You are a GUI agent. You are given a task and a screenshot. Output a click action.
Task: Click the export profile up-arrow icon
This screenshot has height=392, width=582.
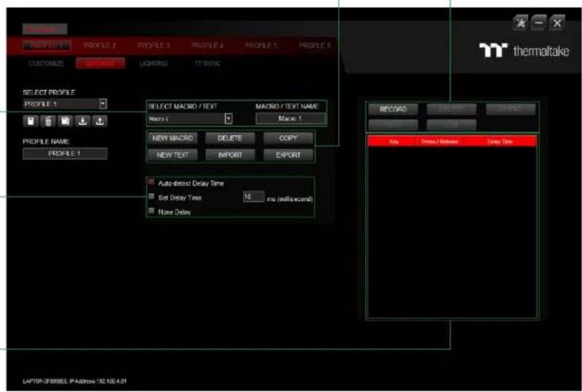pyautogui.click(x=100, y=121)
